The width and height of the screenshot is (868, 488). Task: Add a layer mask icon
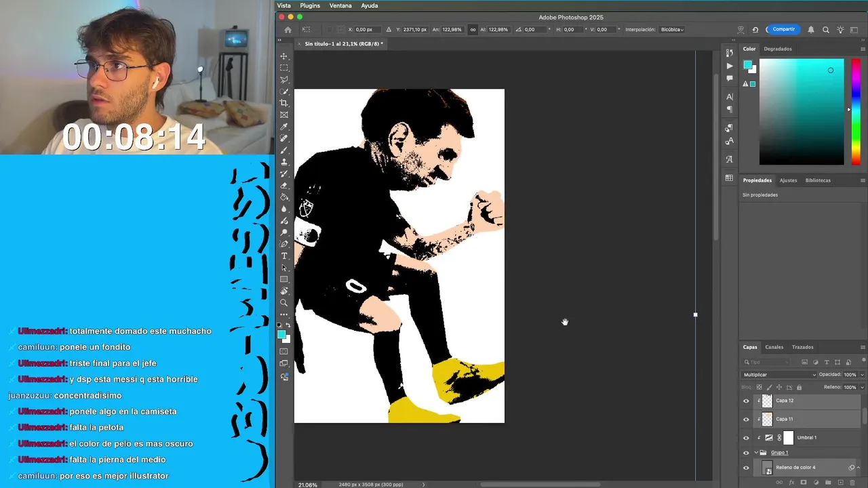click(804, 483)
